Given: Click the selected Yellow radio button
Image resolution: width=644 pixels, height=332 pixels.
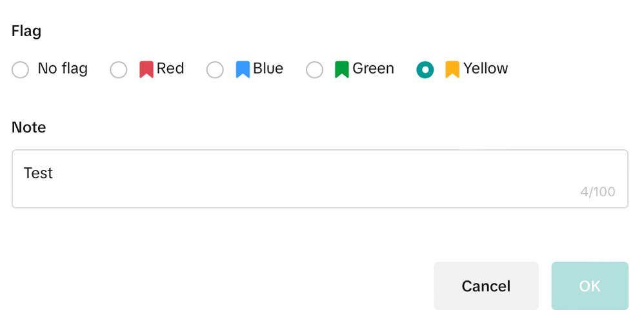Looking at the screenshot, I should 425,70.
